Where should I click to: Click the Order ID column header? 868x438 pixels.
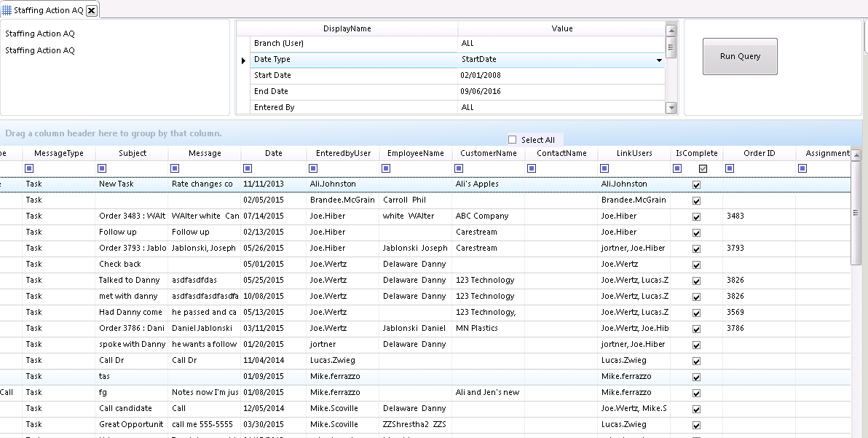pyautogui.click(x=759, y=153)
